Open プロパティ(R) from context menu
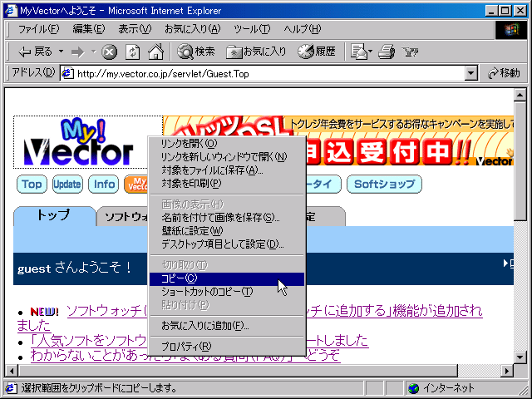 click(x=227, y=347)
